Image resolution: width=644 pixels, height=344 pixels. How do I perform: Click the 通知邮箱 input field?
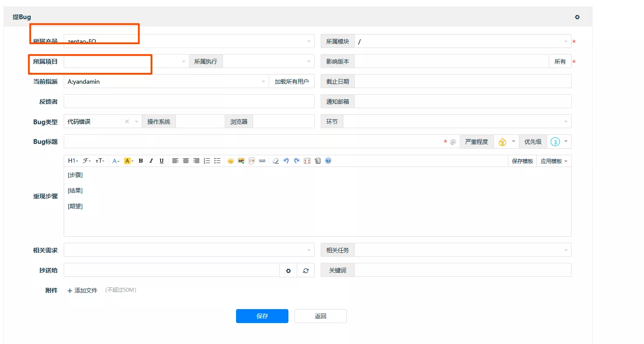click(x=463, y=102)
